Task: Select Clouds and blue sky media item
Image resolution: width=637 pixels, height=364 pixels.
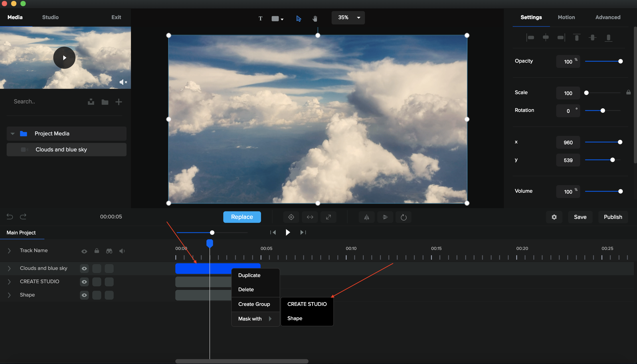Action: pyautogui.click(x=67, y=150)
